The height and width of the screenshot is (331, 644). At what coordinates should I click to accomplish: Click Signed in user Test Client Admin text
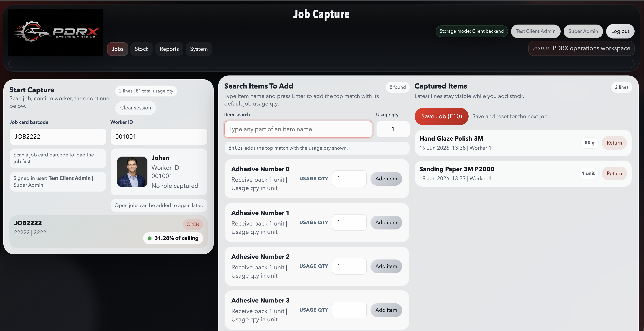point(53,181)
